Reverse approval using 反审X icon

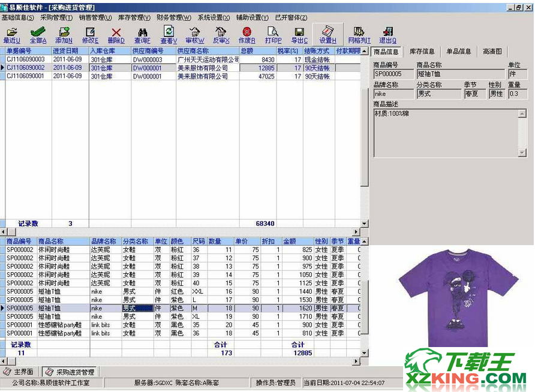tap(221, 35)
